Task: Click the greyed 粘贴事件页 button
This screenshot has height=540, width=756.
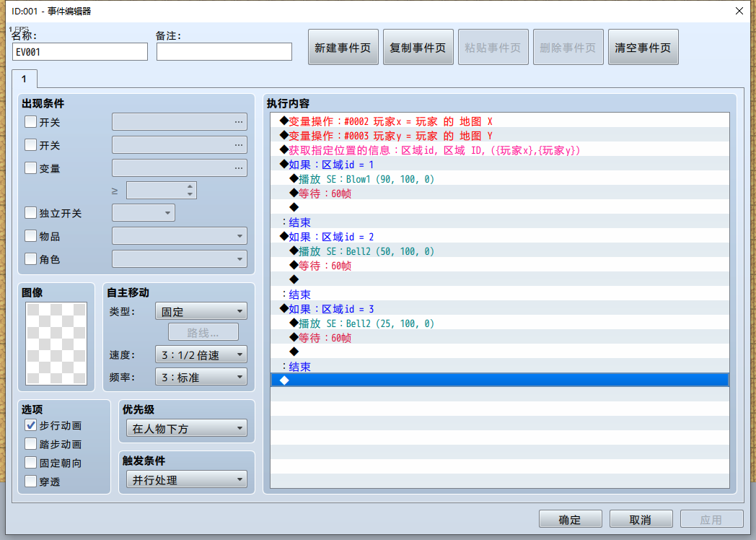Action: pyautogui.click(x=493, y=48)
